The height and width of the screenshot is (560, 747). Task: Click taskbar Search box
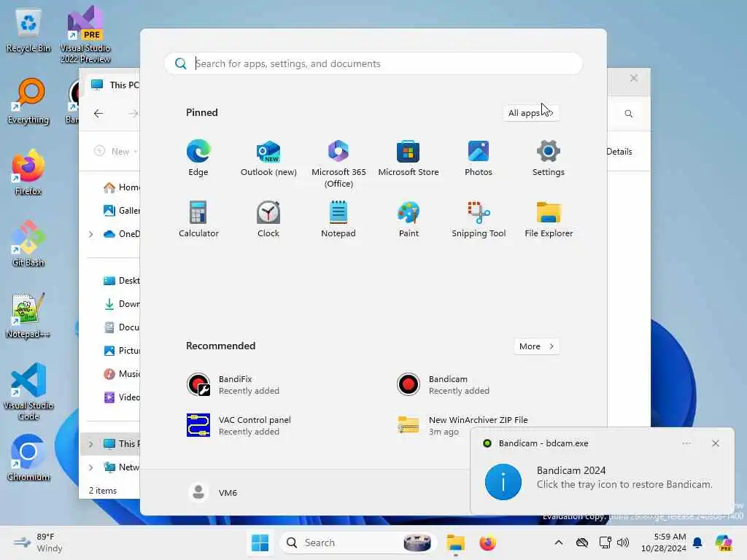click(358, 542)
